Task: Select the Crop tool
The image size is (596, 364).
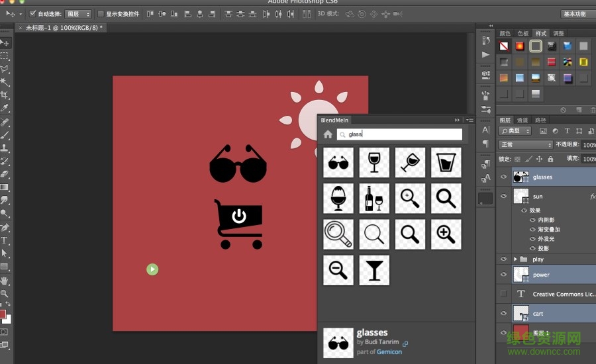Action: pos(5,95)
